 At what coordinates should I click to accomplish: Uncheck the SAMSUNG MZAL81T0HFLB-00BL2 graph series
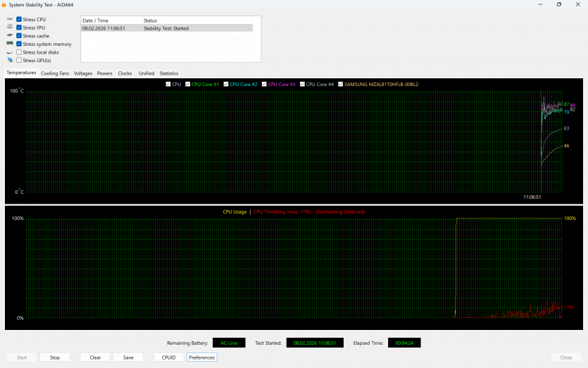tap(341, 84)
